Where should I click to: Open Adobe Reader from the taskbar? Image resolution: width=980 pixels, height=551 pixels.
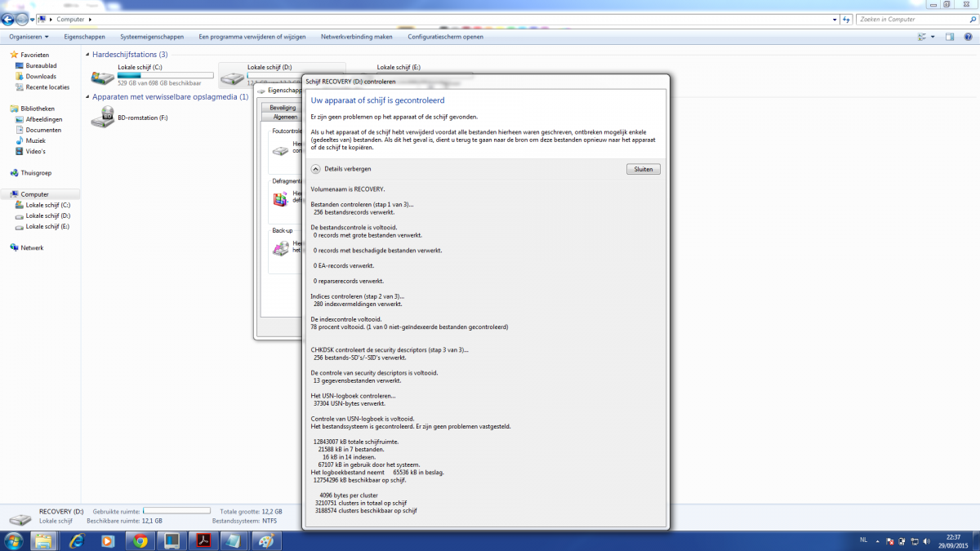(203, 540)
